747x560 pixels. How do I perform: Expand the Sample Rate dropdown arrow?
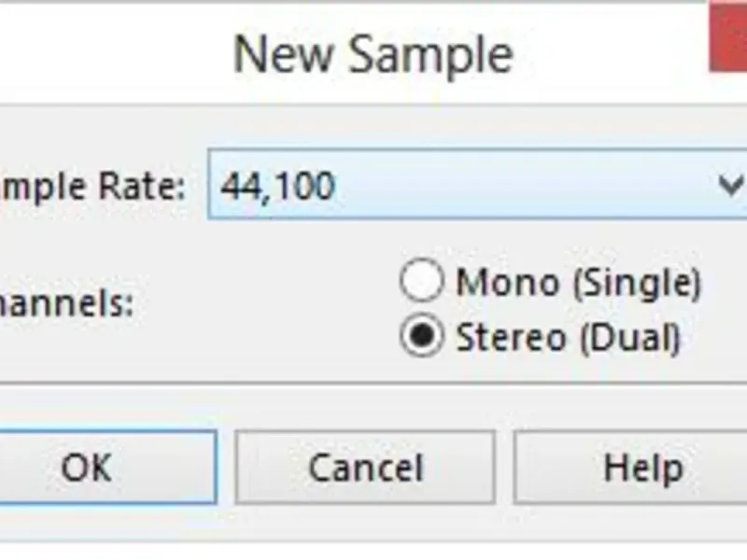click(729, 186)
